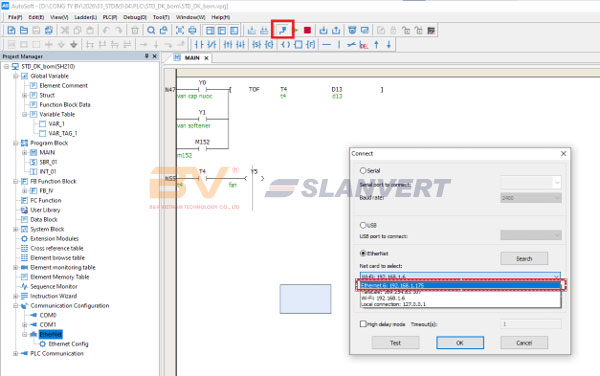Select the USB radio button
The image size is (600, 376).
[363, 225]
